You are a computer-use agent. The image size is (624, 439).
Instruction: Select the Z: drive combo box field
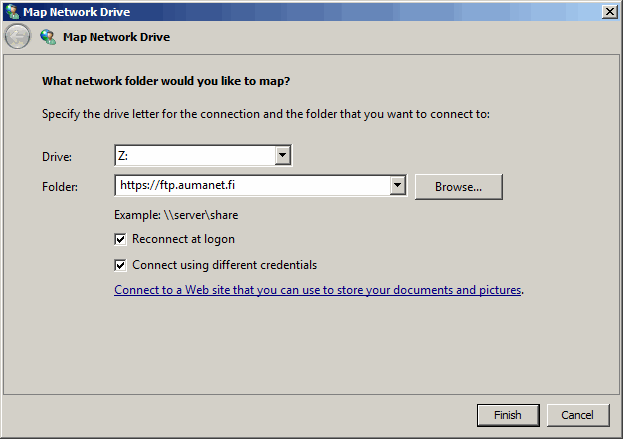[x=203, y=156]
